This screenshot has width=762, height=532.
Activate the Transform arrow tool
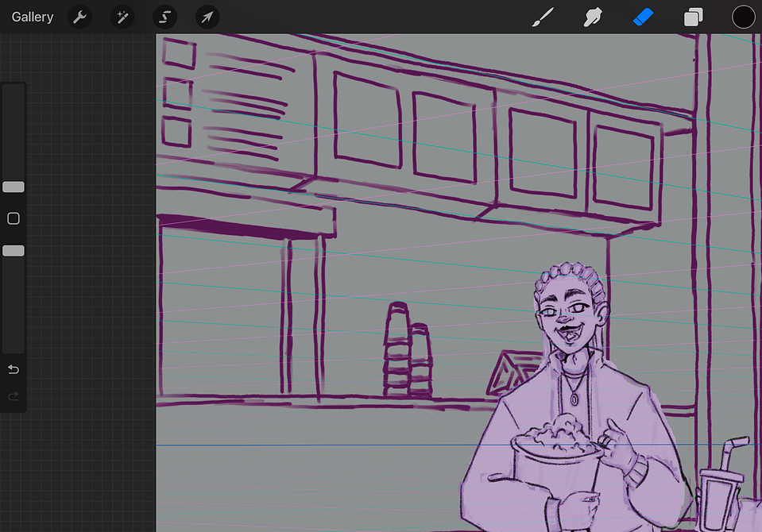point(207,17)
